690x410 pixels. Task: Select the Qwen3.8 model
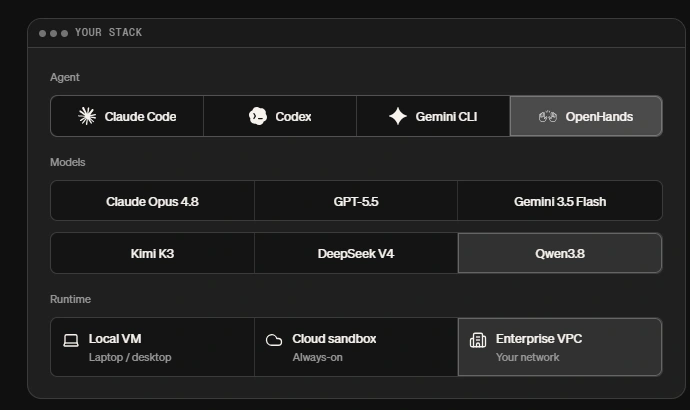(560, 253)
